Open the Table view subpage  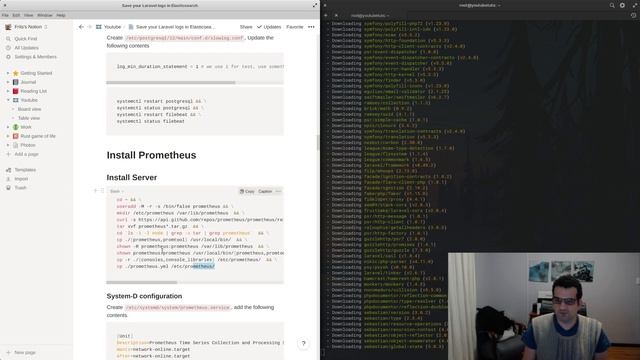(29, 118)
